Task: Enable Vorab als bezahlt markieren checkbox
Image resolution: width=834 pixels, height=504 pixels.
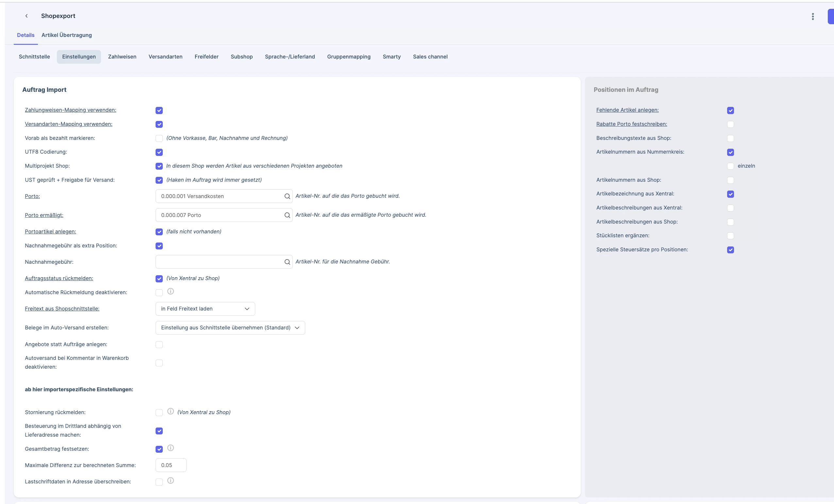Action: click(159, 138)
